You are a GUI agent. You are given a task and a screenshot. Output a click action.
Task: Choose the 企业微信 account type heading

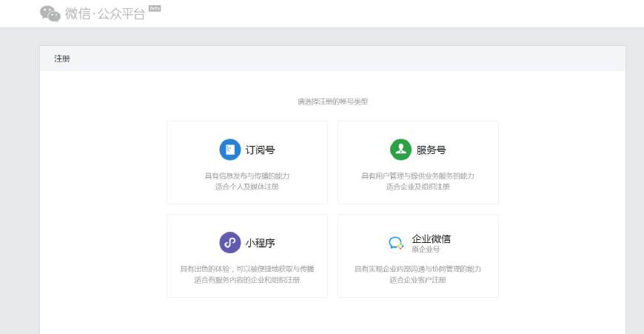pos(432,238)
